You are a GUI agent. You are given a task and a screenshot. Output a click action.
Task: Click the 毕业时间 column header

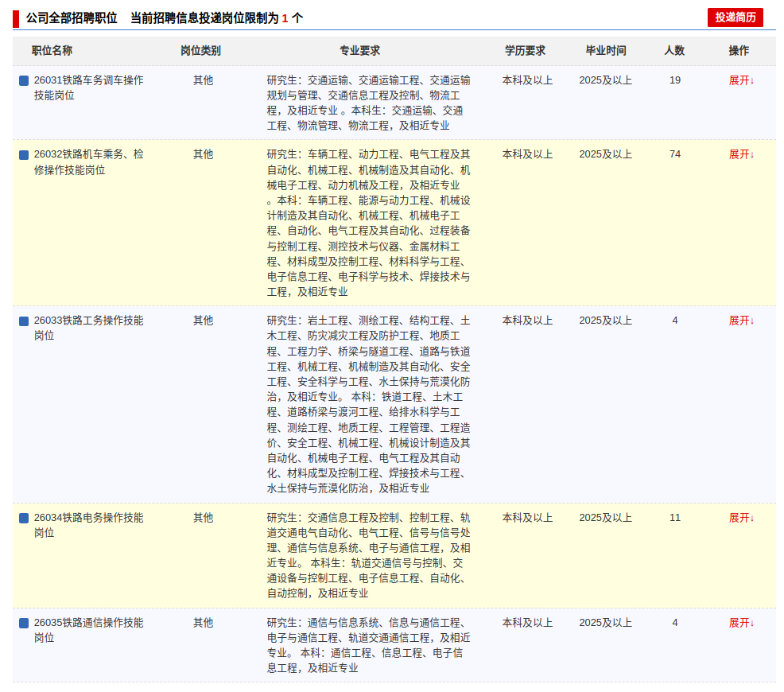(606, 50)
